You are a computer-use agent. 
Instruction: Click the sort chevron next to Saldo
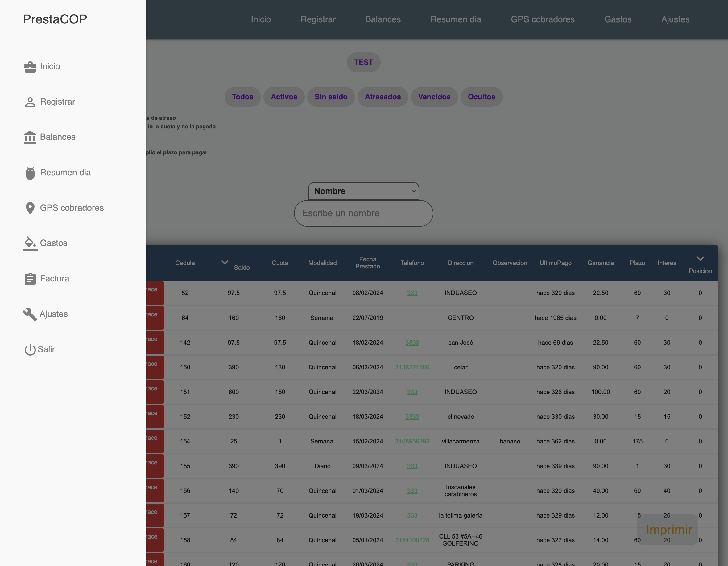[x=225, y=263]
